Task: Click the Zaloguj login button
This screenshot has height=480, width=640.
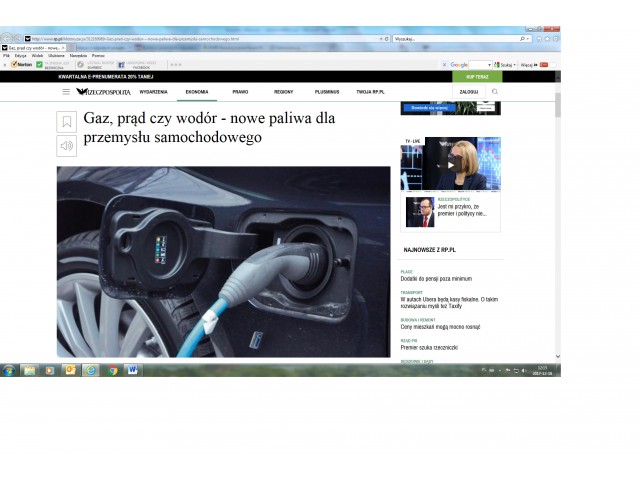Action: coord(468,91)
